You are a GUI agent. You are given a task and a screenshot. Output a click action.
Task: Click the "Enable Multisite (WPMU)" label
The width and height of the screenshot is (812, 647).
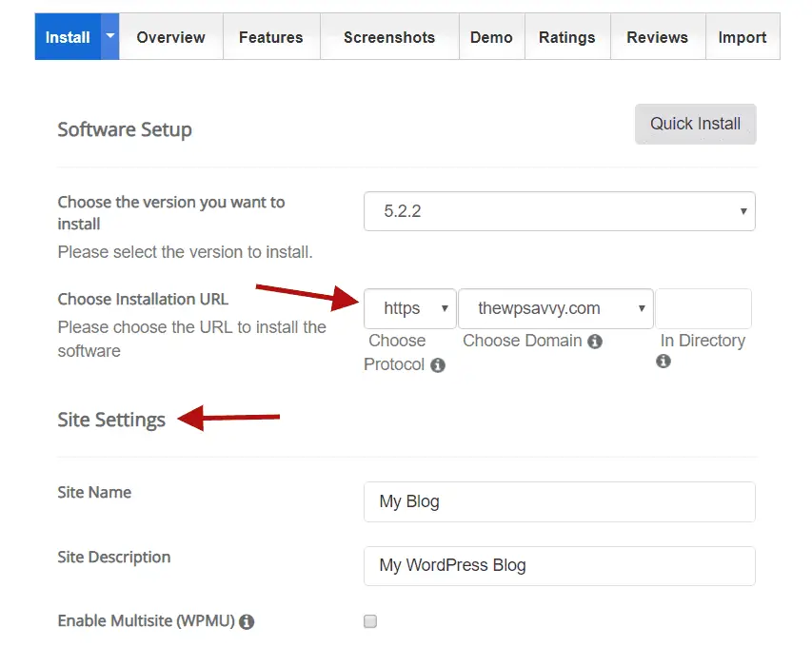pyautogui.click(x=146, y=620)
